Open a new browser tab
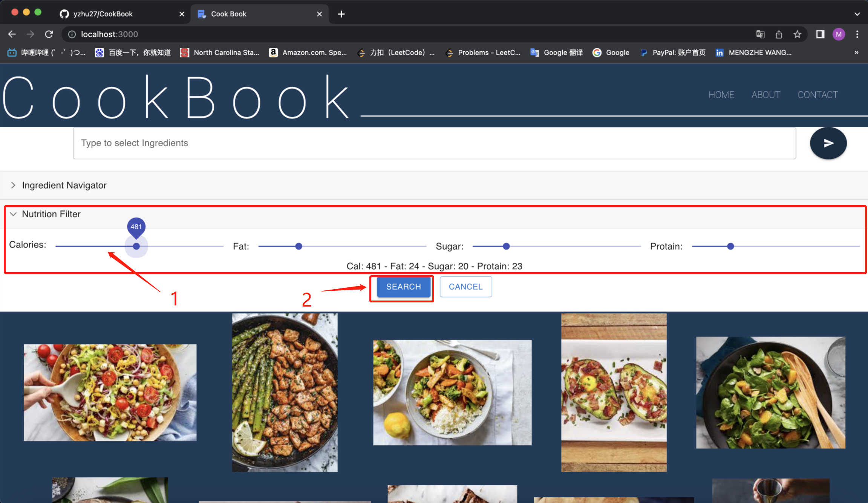The image size is (868, 503). point(341,14)
